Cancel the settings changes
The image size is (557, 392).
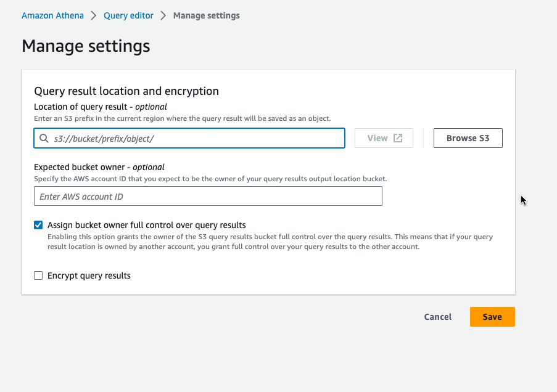(437, 317)
